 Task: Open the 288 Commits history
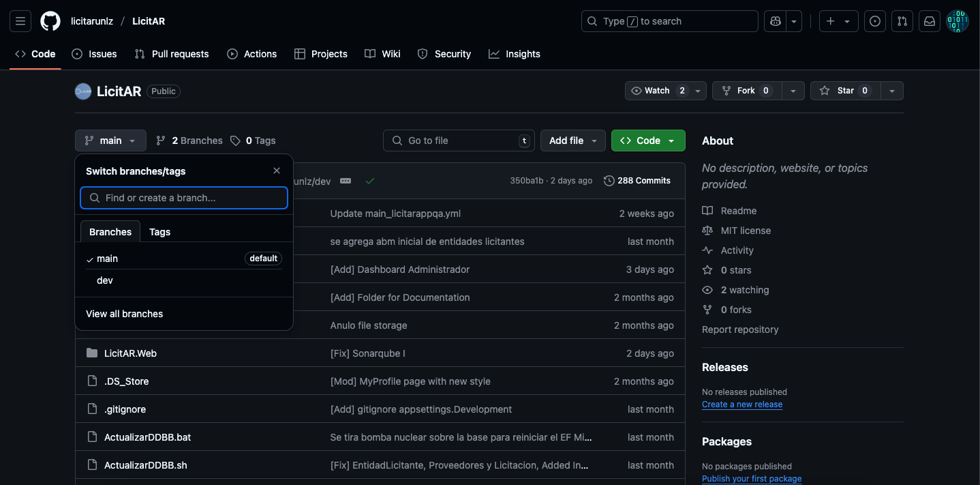tap(637, 181)
